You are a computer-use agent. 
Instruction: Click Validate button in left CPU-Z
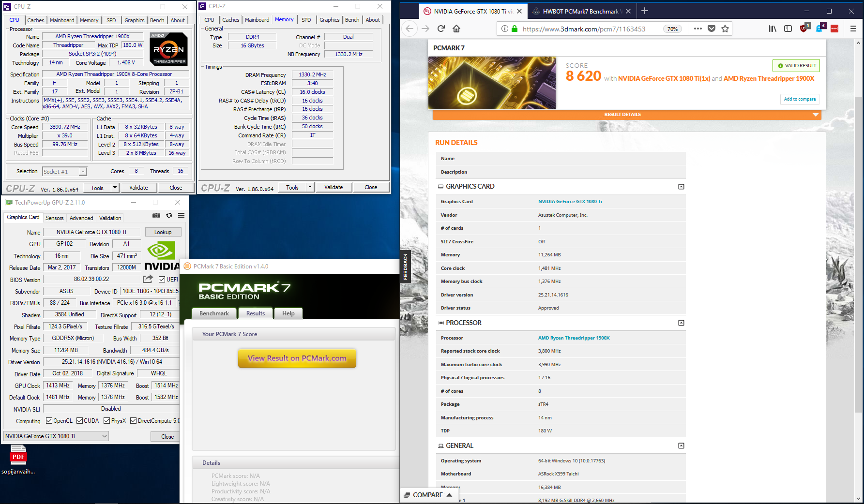click(138, 188)
